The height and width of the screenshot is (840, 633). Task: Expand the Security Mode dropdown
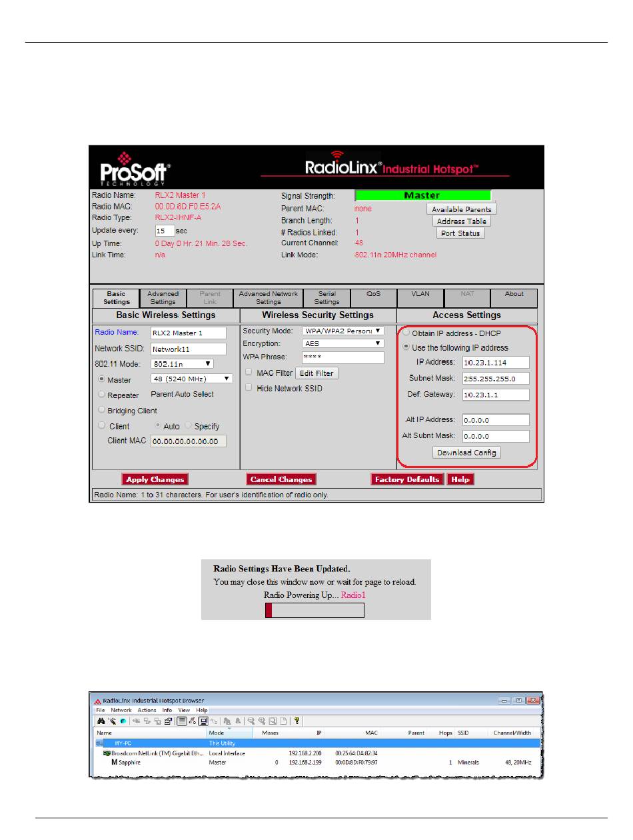click(x=343, y=331)
